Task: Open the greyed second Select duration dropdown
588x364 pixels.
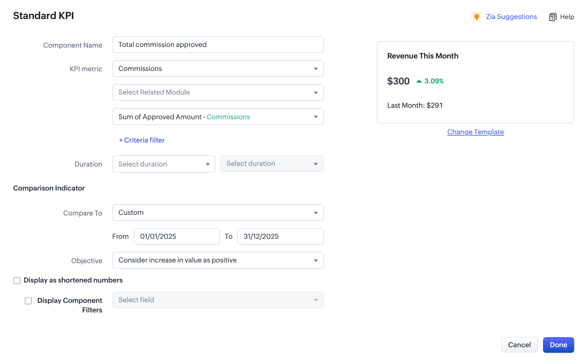Action: 272,164
